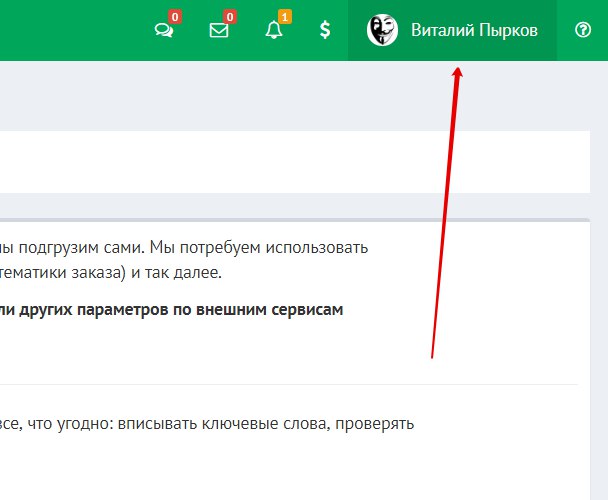
Task: Open the dollar balance icon
Action: pos(325,30)
